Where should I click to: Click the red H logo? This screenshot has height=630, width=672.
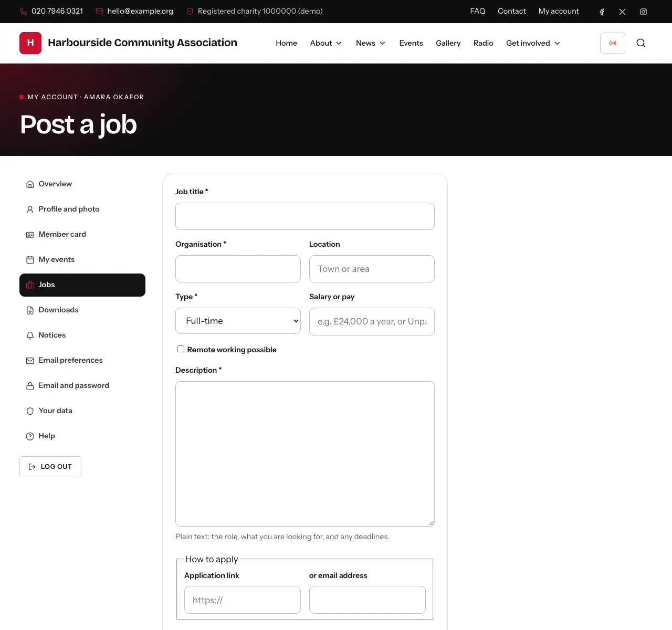tap(30, 43)
